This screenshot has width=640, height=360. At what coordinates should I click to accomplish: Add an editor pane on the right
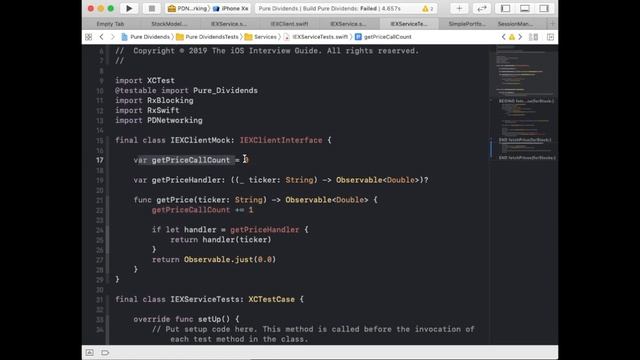(550, 37)
